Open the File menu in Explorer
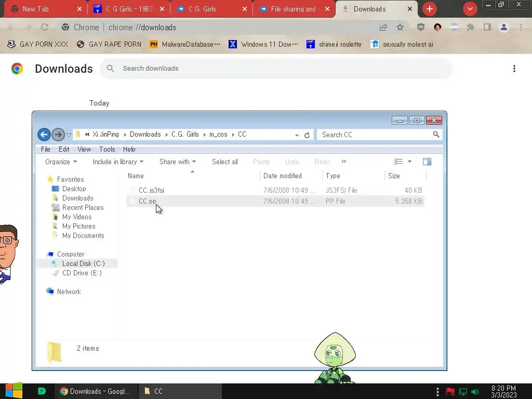The image size is (532, 399). point(46,149)
